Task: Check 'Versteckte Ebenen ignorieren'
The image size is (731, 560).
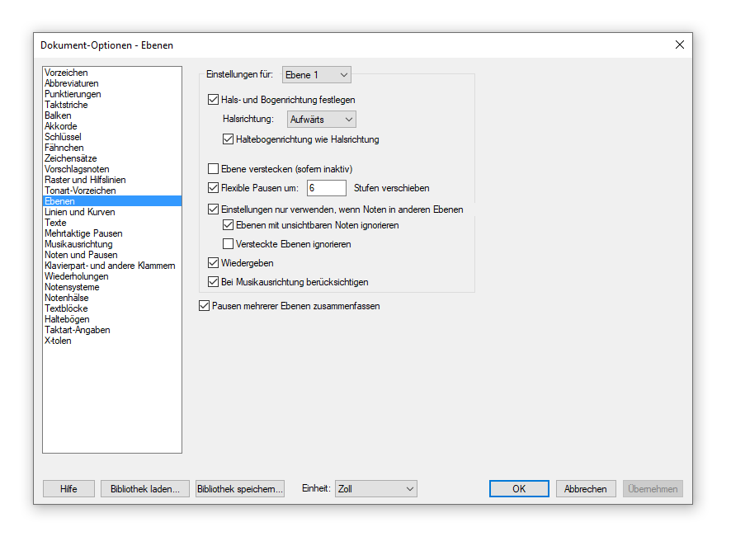Action: pos(229,244)
